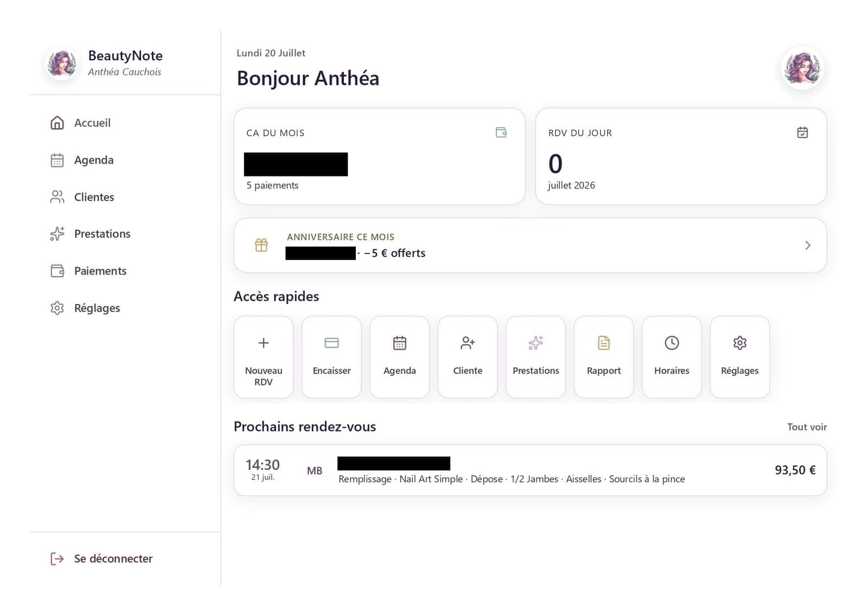The width and height of the screenshot is (868, 614).
Task: Open the Rapport quick access tile
Action: (604, 357)
